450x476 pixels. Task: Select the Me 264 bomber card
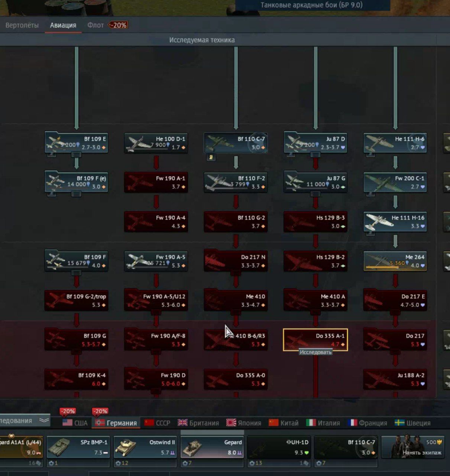[395, 261]
